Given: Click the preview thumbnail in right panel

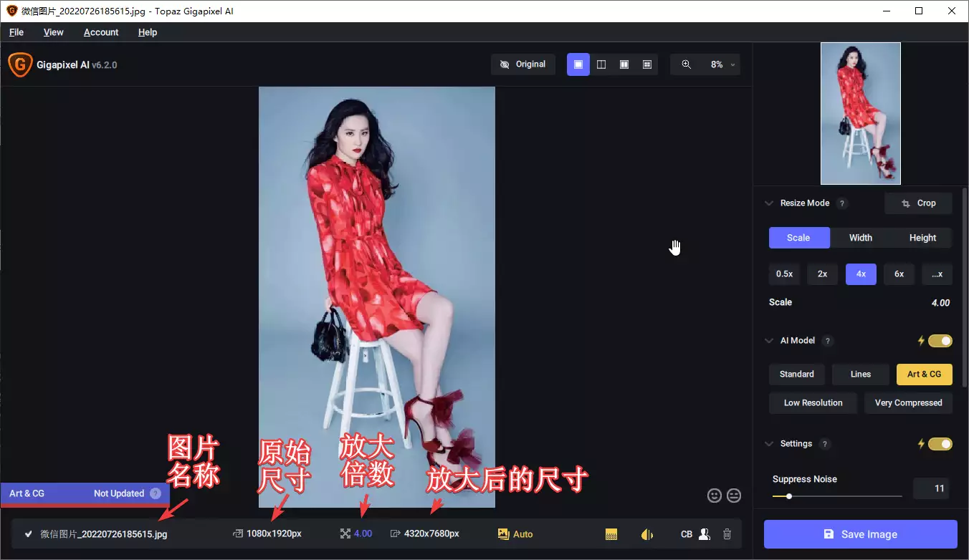Looking at the screenshot, I should click(x=861, y=113).
